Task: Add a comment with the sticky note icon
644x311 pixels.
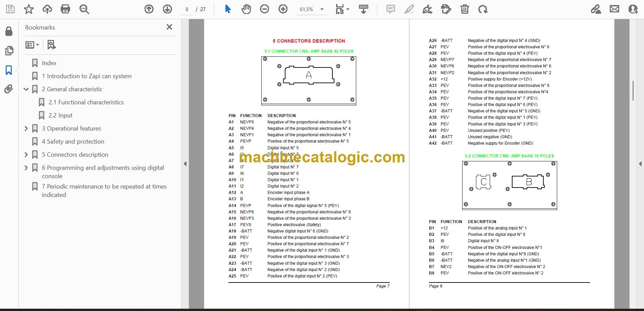Action: [x=390, y=9]
